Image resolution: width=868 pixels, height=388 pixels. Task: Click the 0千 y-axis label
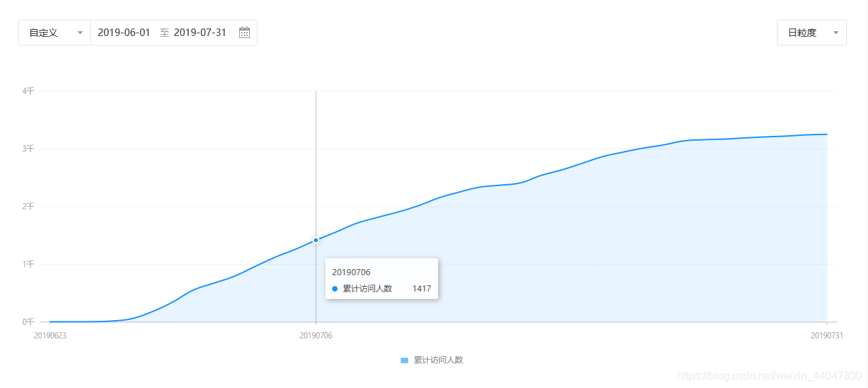click(27, 321)
